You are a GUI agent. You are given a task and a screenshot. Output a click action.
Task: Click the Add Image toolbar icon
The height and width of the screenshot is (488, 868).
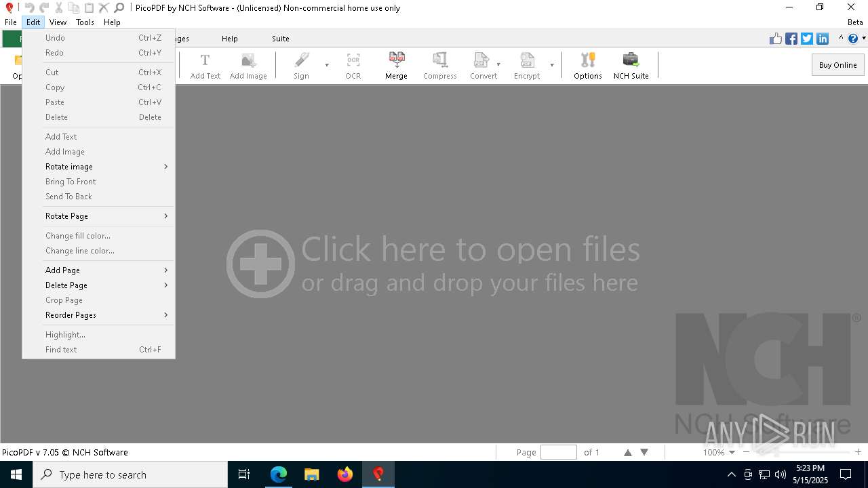(x=248, y=66)
